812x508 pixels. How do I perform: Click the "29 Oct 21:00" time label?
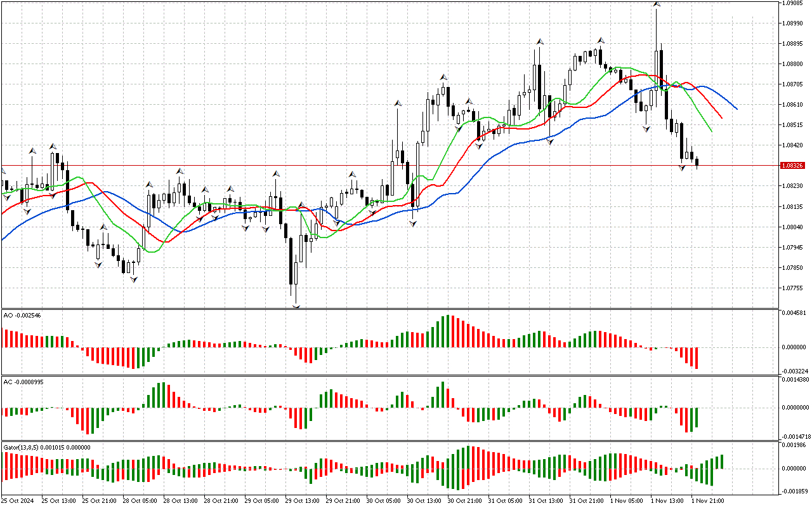(x=342, y=501)
